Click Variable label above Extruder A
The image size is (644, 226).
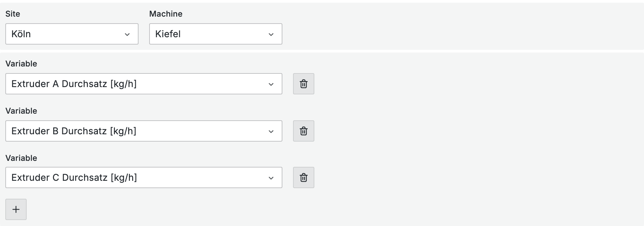pos(21,64)
